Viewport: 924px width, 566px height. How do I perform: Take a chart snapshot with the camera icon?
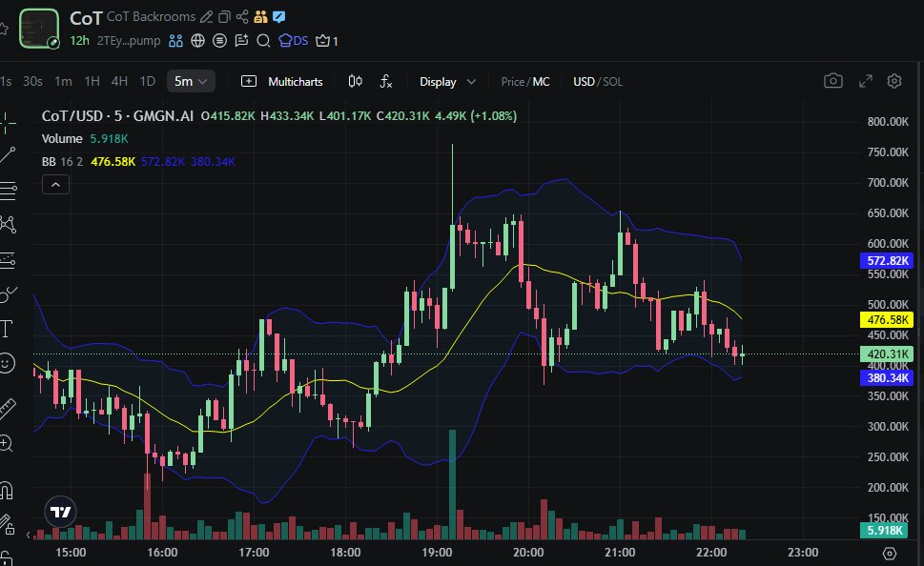[x=833, y=82]
